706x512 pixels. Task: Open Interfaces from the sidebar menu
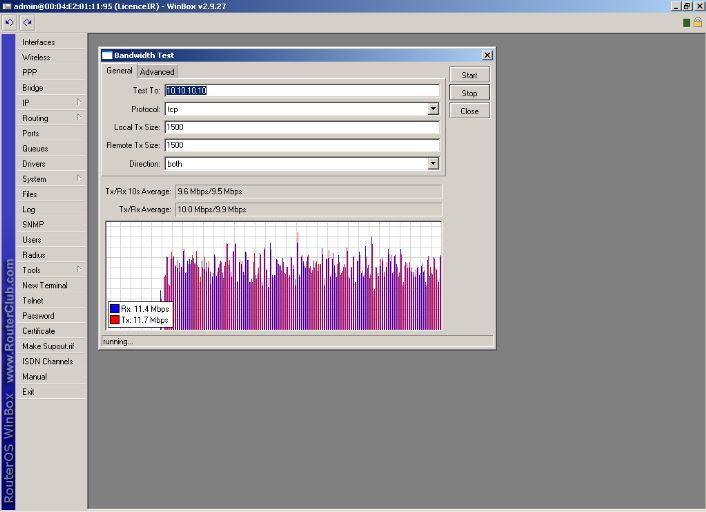tap(39, 42)
